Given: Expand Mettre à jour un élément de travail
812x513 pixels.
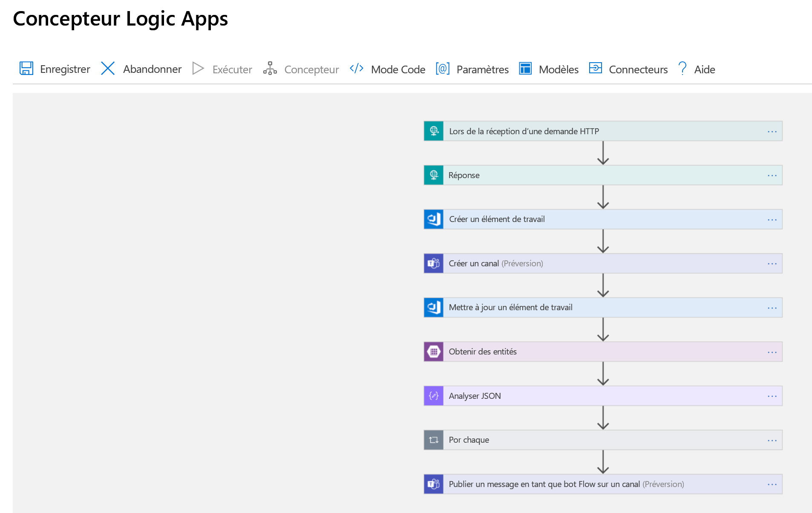Looking at the screenshot, I should tap(603, 307).
